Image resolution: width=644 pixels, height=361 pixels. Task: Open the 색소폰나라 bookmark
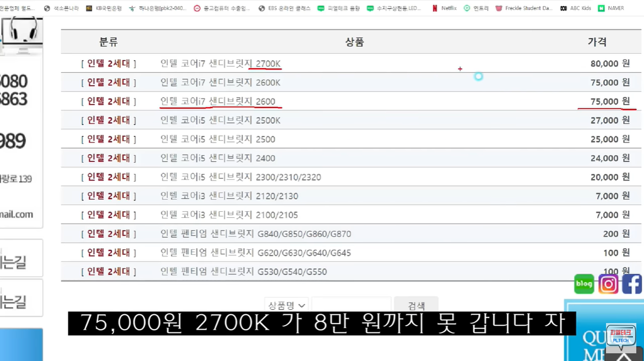click(61, 8)
